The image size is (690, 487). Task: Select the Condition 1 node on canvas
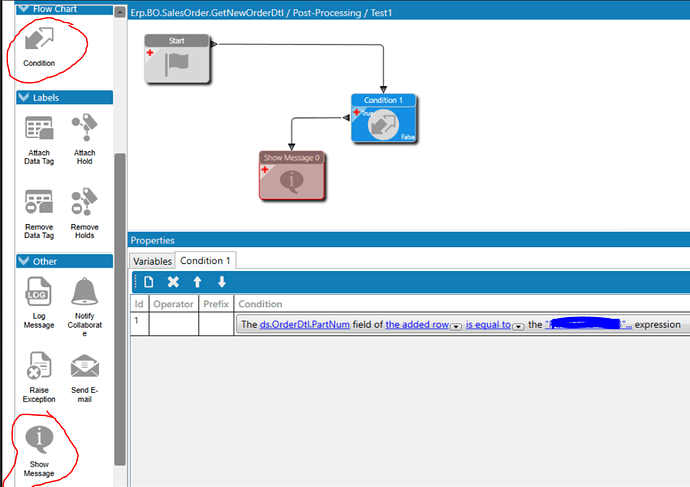[x=383, y=118]
